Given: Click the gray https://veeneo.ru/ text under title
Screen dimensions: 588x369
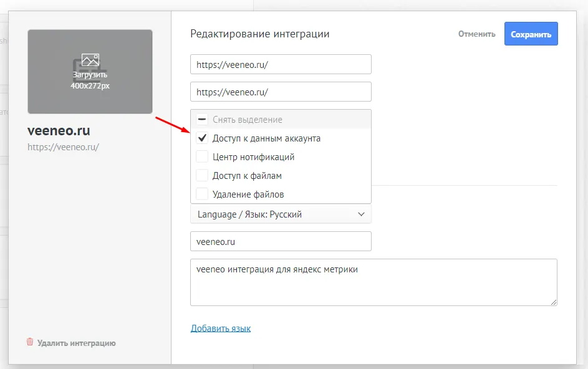Looking at the screenshot, I should click(63, 147).
